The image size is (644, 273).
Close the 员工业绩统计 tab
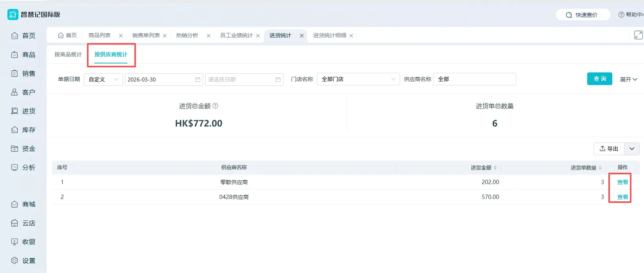point(258,36)
